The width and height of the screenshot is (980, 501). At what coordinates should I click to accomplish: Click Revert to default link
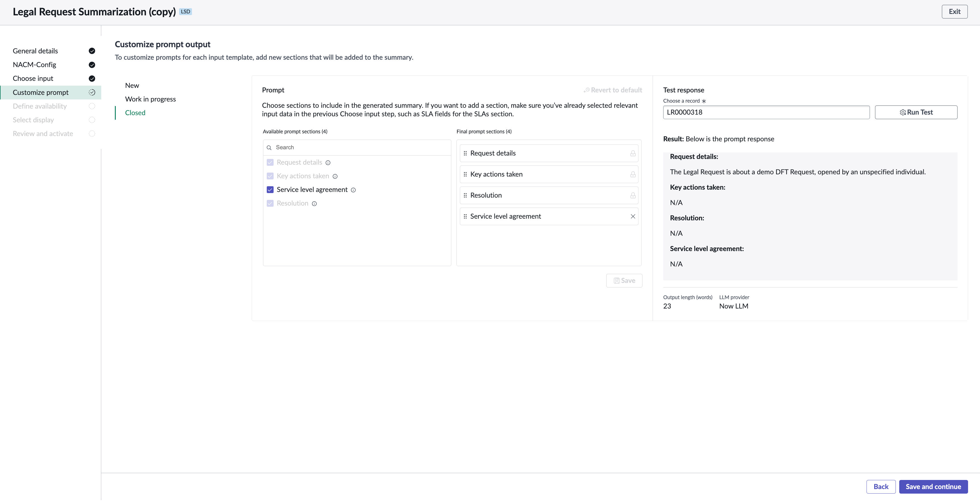point(613,90)
